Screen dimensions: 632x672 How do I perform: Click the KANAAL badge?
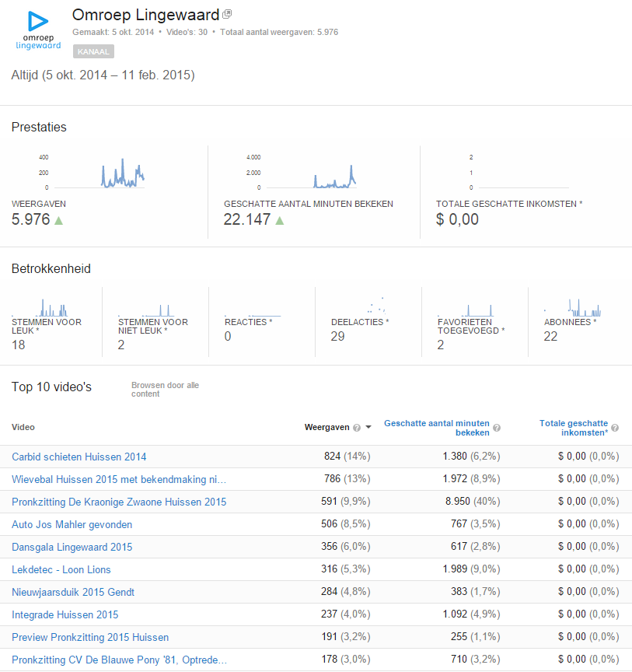coord(94,51)
